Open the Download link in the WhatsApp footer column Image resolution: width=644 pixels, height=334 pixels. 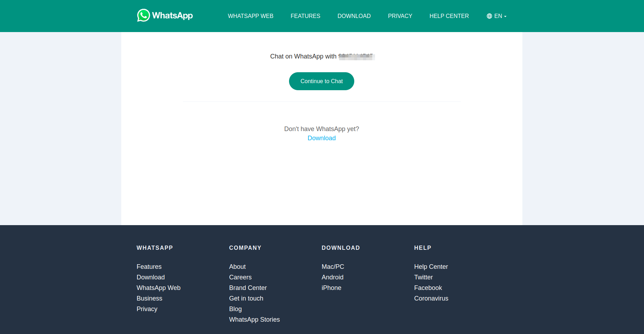(151, 277)
